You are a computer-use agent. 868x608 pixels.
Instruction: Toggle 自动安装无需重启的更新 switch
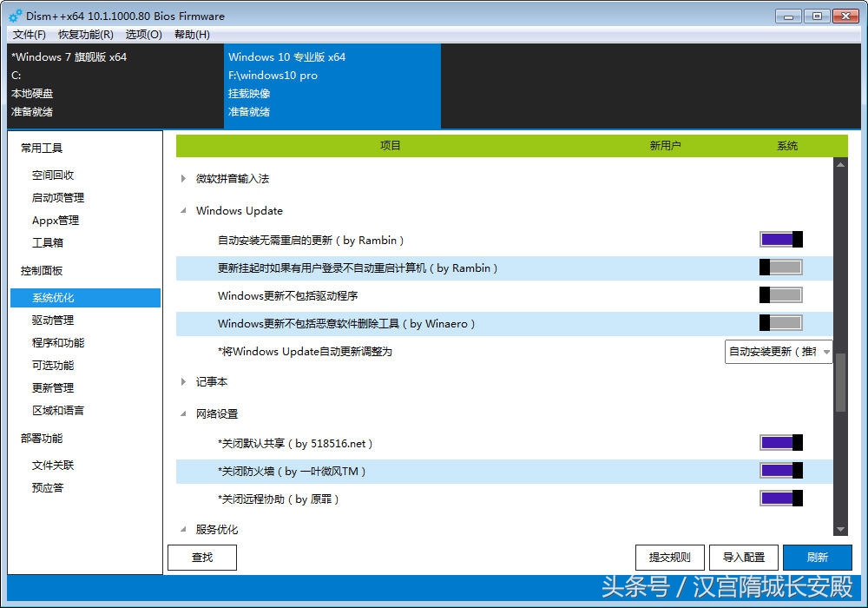coord(780,239)
